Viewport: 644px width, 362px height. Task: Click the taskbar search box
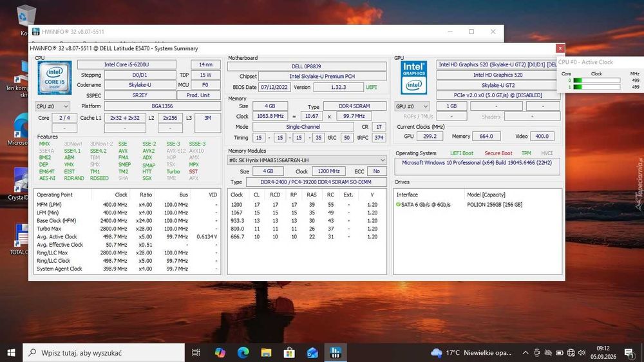(x=104, y=352)
